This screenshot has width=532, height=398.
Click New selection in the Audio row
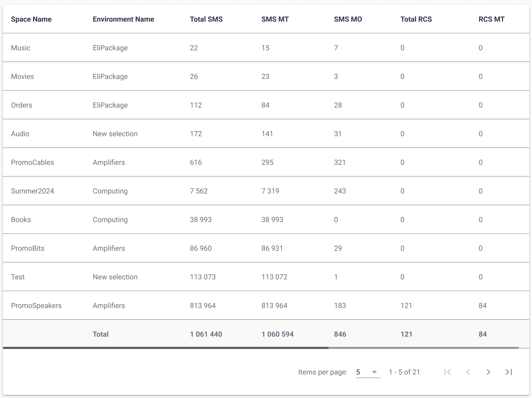click(x=115, y=134)
